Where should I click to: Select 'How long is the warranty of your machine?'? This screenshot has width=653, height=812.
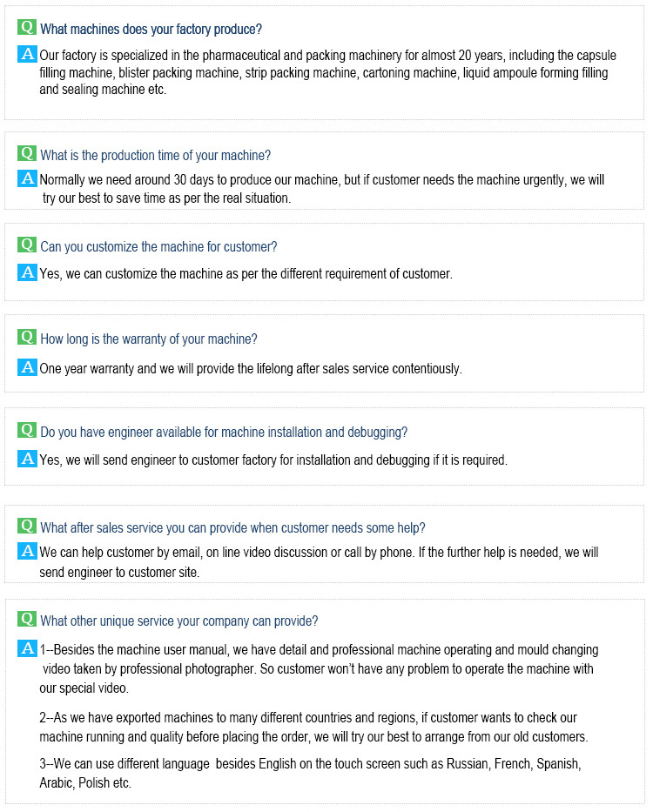point(149,339)
